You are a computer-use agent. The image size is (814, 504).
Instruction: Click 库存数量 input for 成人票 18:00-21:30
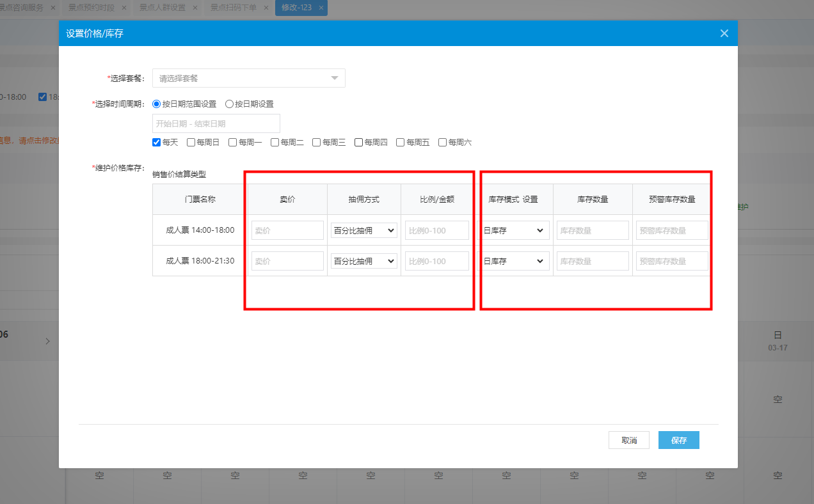click(x=593, y=261)
